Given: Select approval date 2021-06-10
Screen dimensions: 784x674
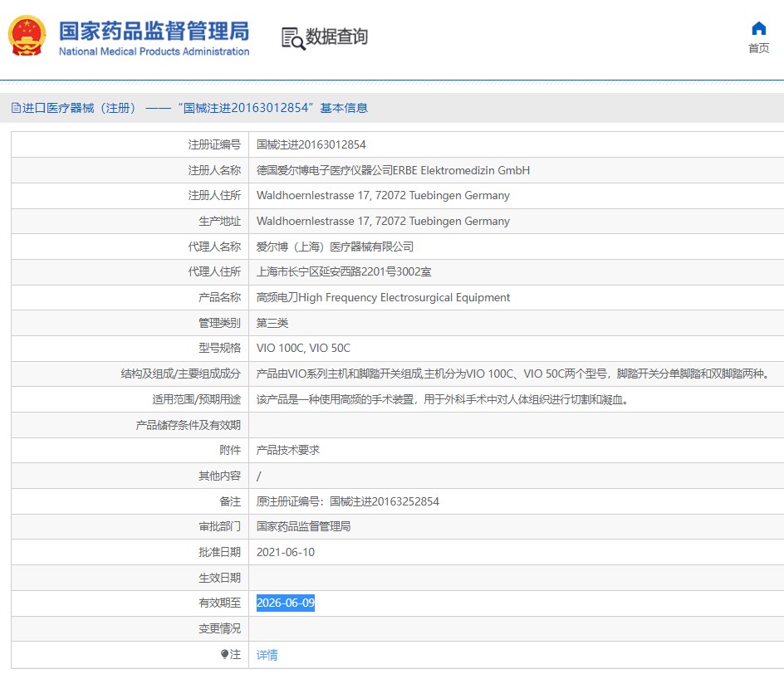Looking at the screenshot, I should [x=286, y=552].
